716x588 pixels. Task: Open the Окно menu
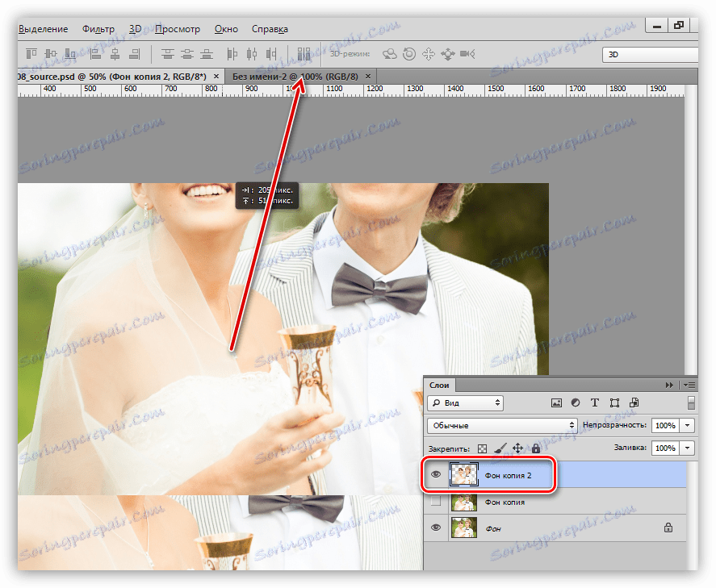pyautogui.click(x=226, y=29)
